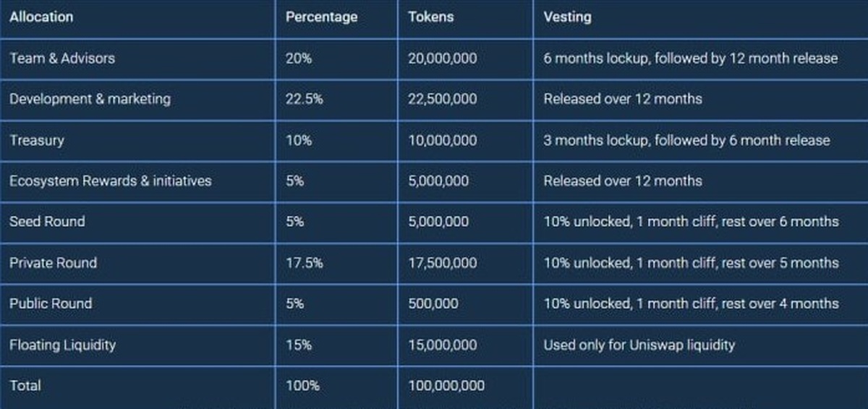Click the 20,000,000 tokens value
The image size is (868, 409).
pyautogui.click(x=442, y=59)
